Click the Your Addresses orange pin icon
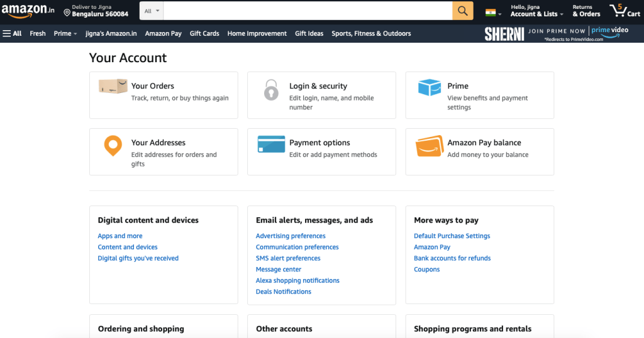The width and height of the screenshot is (644, 338). coord(113,146)
